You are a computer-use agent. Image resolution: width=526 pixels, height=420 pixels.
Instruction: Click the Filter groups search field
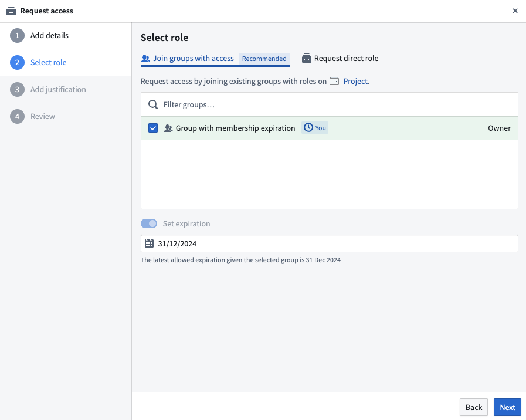click(x=330, y=104)
